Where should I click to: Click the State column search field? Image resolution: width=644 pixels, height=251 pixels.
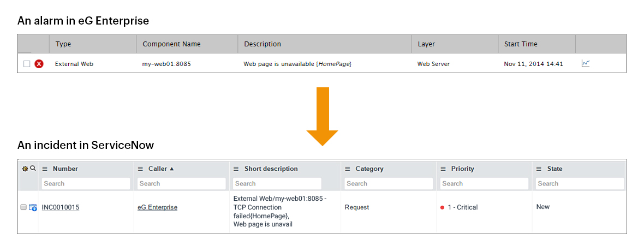tap(580, 184)
